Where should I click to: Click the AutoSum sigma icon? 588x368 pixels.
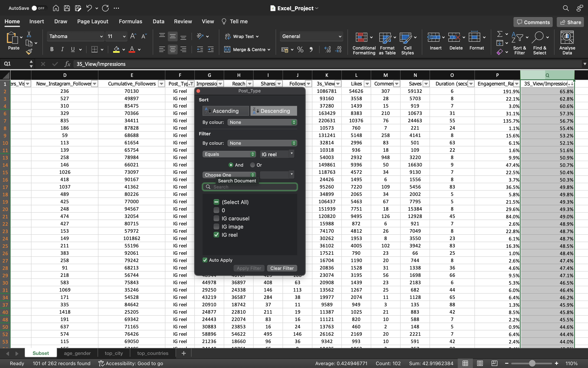tap(500, 34)
